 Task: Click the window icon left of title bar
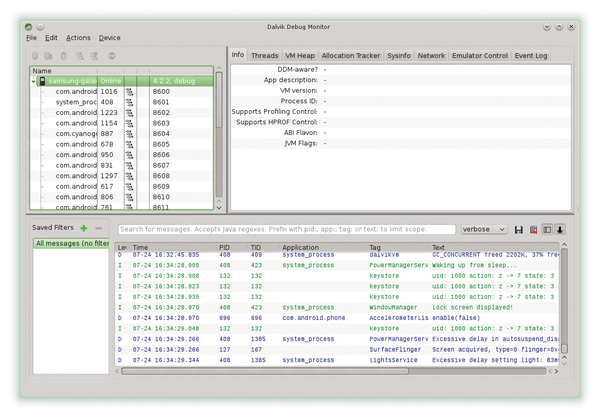[x=28, y=27]
